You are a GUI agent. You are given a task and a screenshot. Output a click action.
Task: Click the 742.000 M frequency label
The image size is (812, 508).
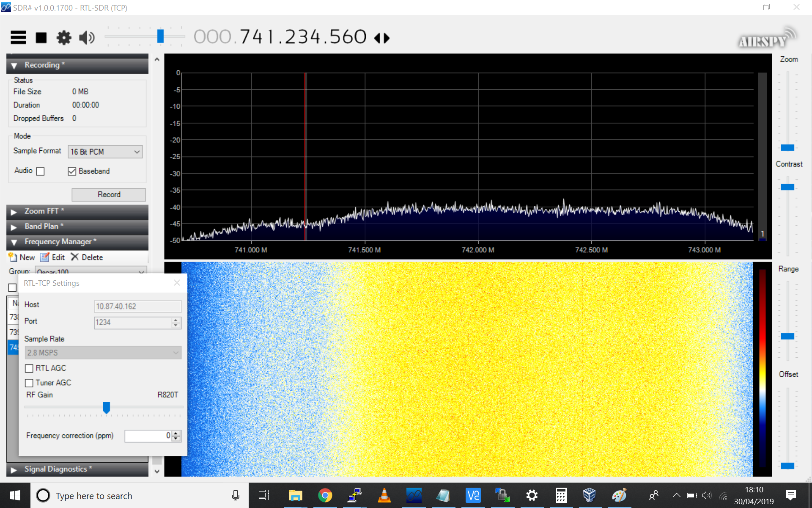(x=478, y=250)
